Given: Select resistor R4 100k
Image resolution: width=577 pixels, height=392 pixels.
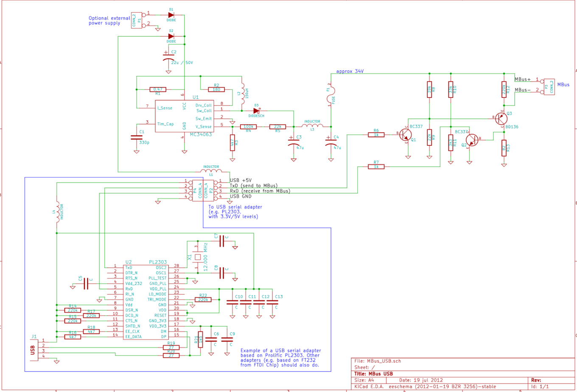Looking at the screenshot, I should tap(248, 127).
